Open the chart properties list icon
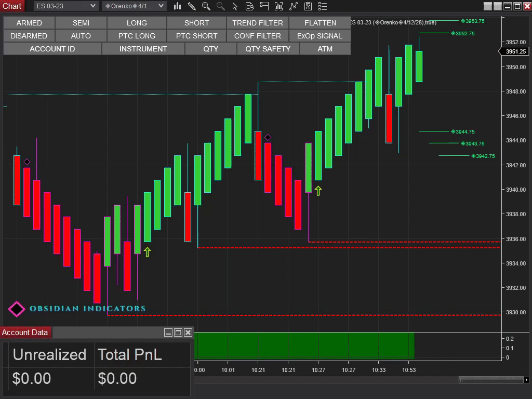The height and width of the screenshot is (399, 532). tap(323, 6)
